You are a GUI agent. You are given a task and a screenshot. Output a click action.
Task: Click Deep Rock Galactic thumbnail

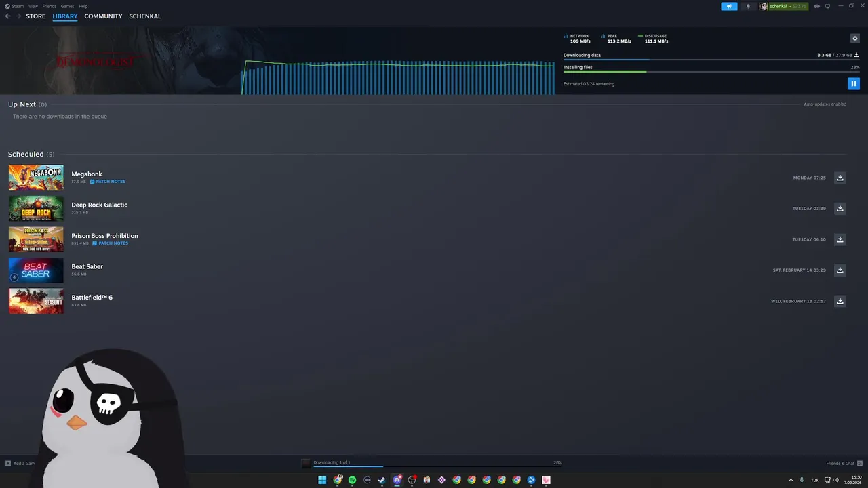(36, 209)
